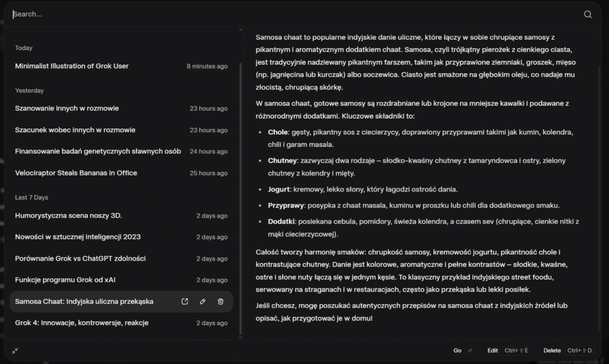This screenshot has height=364, width=609.
Task: Click the 'Dodatki' bold term in preview
Action: click(281, 221)
